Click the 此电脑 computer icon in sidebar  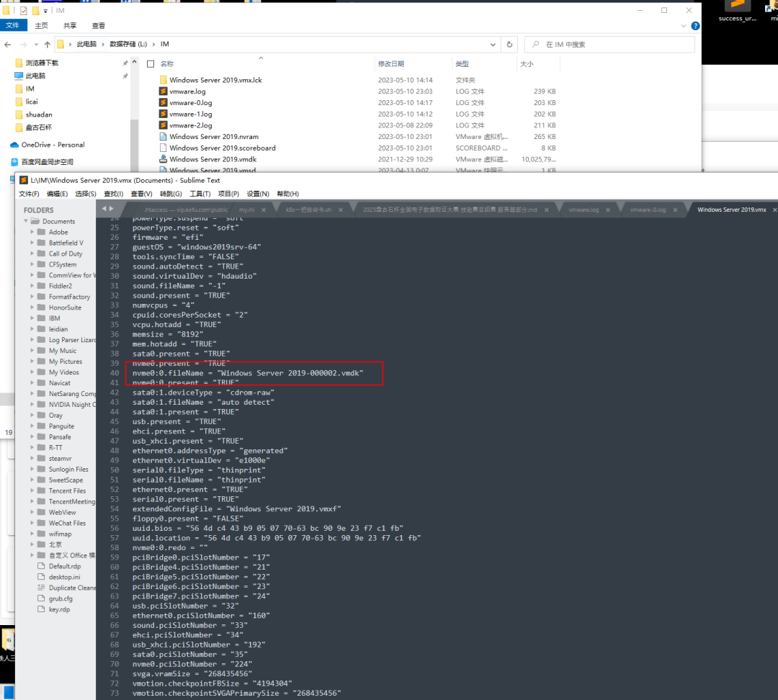pyautogui.click(x=19, y=76)
